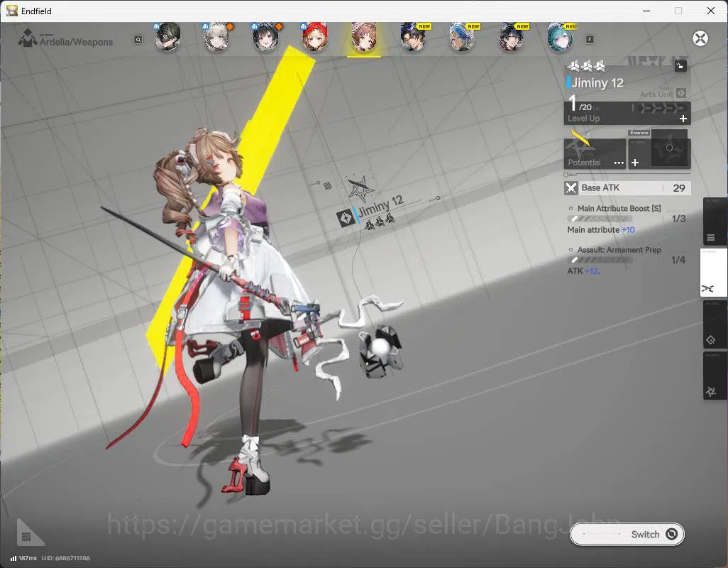728x568 pixels.
Task: Click the network latency signal indicator
Action: 23,558
